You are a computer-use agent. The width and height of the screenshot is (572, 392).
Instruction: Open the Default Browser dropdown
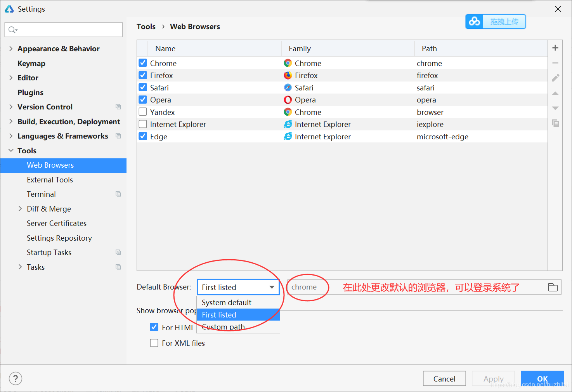pos(238,287)
